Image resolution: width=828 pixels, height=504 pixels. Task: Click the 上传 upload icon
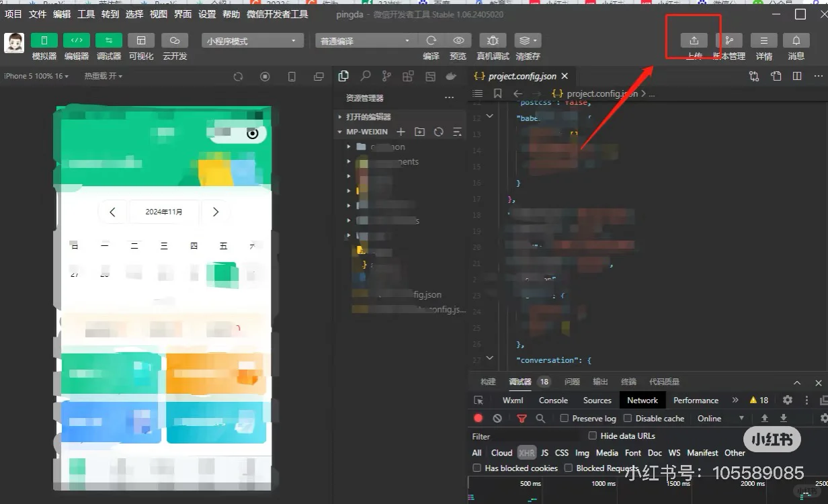[x=694, y=40]
